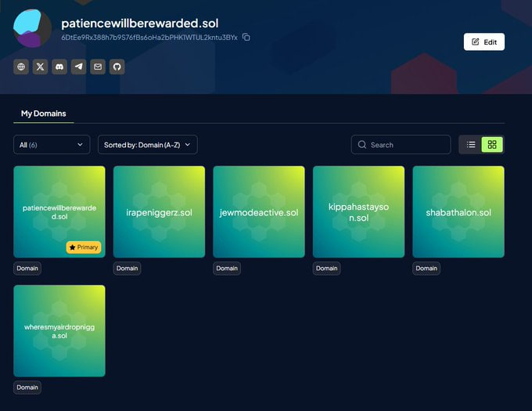Open the GitHub link icon
532x411 pixels.
tap(117, 67)
